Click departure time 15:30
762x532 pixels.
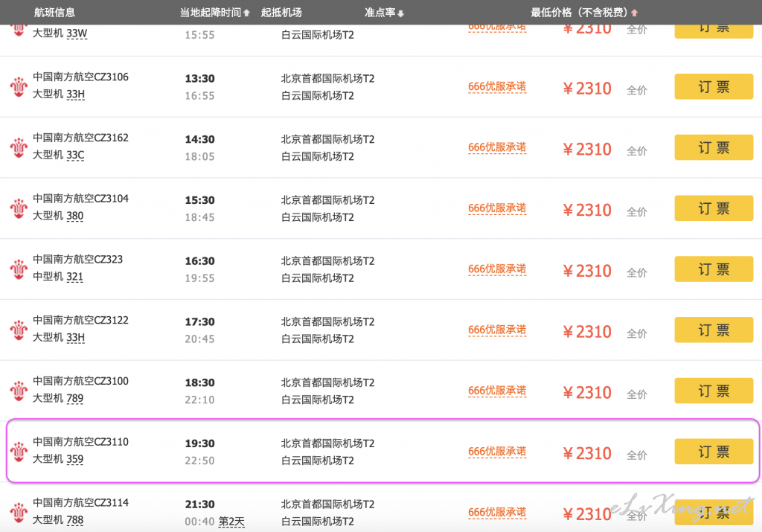tap(199, 199)
